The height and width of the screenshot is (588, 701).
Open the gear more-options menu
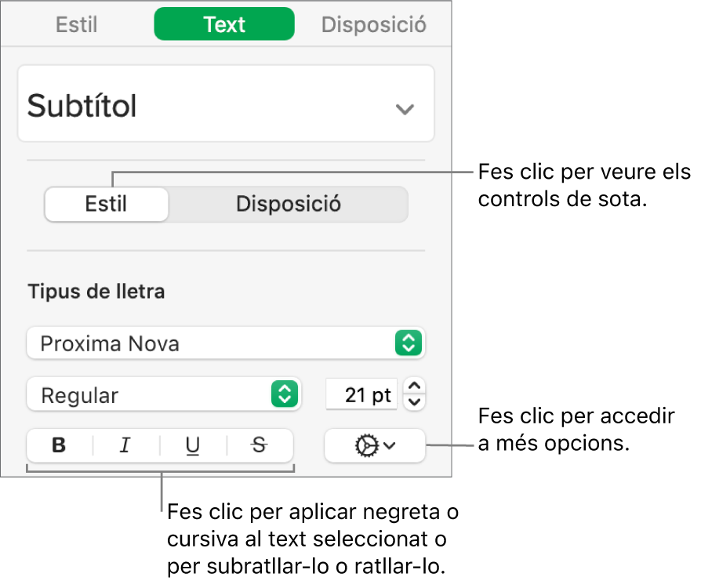pyautogui.click(x=375, y=446)
